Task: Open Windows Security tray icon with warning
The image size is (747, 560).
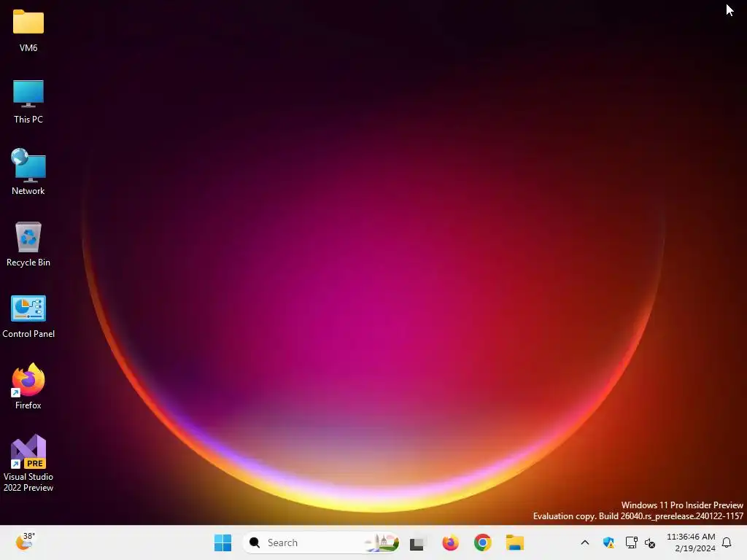Action: point(608,542)
